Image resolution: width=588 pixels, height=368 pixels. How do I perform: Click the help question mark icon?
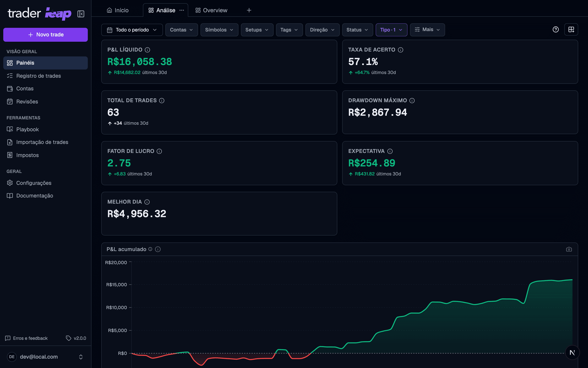click(556, 30)
